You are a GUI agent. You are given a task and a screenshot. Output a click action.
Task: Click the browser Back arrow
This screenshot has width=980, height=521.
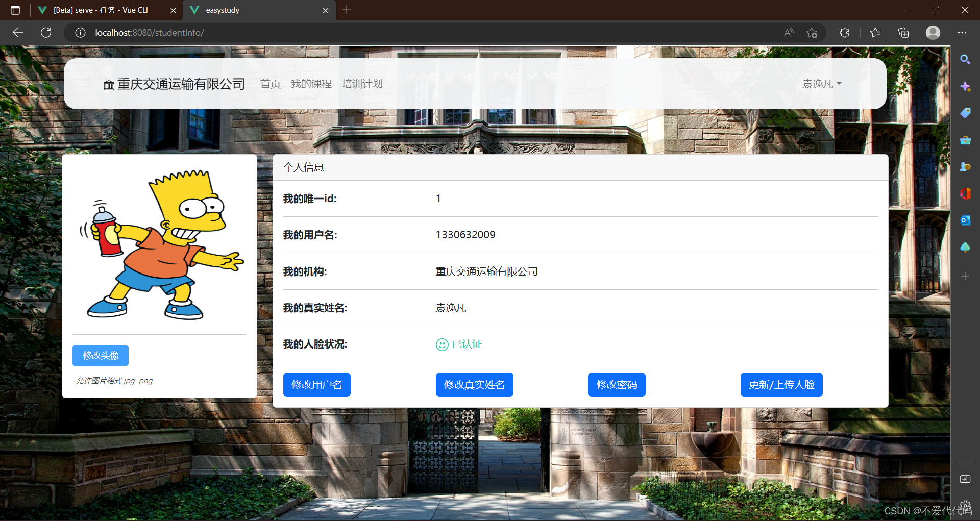tap(18, 33)
